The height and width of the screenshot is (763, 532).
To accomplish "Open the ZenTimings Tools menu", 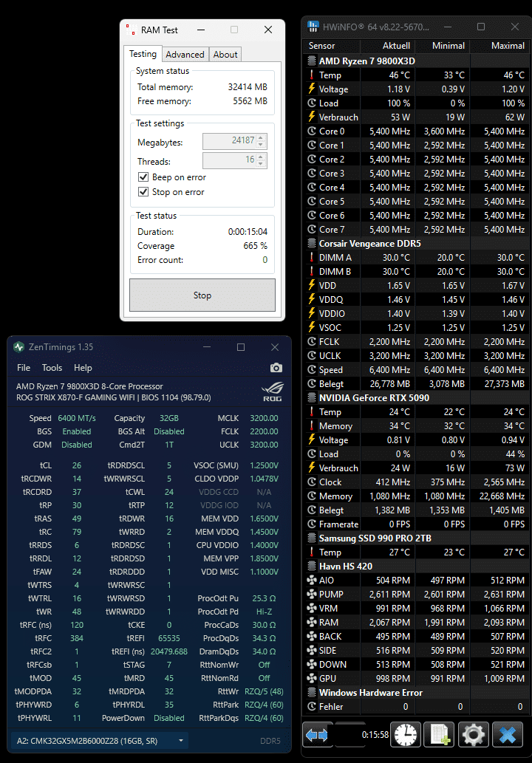I will coord(52,368).
